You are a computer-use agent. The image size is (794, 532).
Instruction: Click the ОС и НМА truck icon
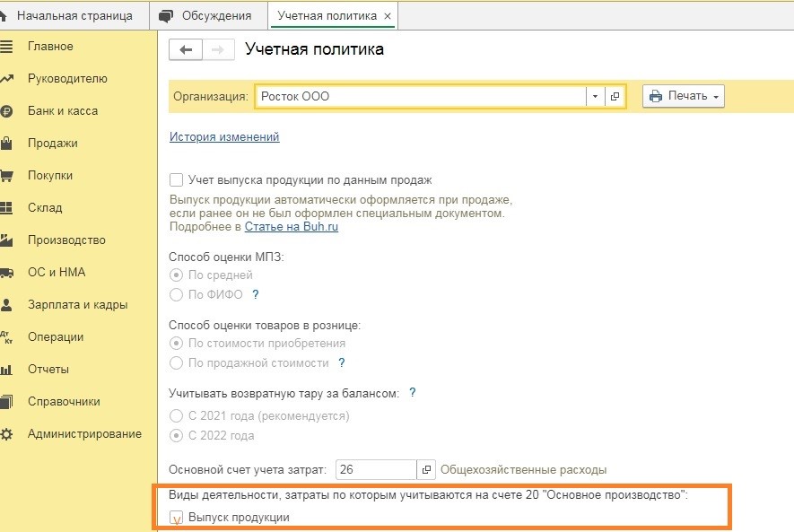pyautogui.click(x=6, y=273)
